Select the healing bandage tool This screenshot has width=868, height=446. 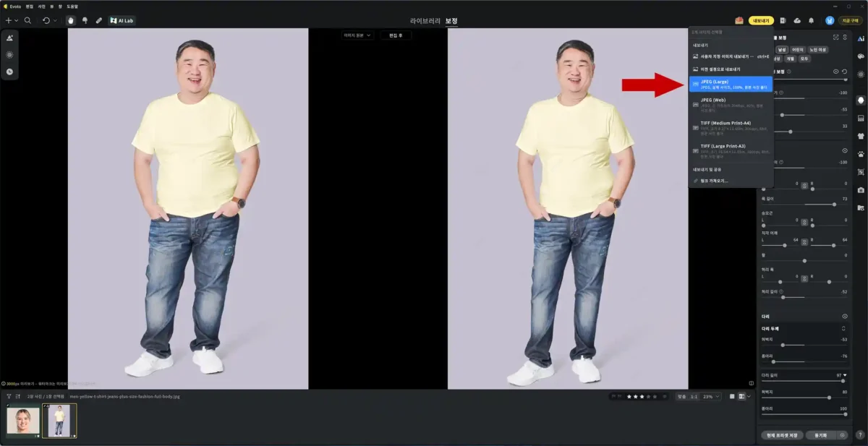click(x=98, y=20)
